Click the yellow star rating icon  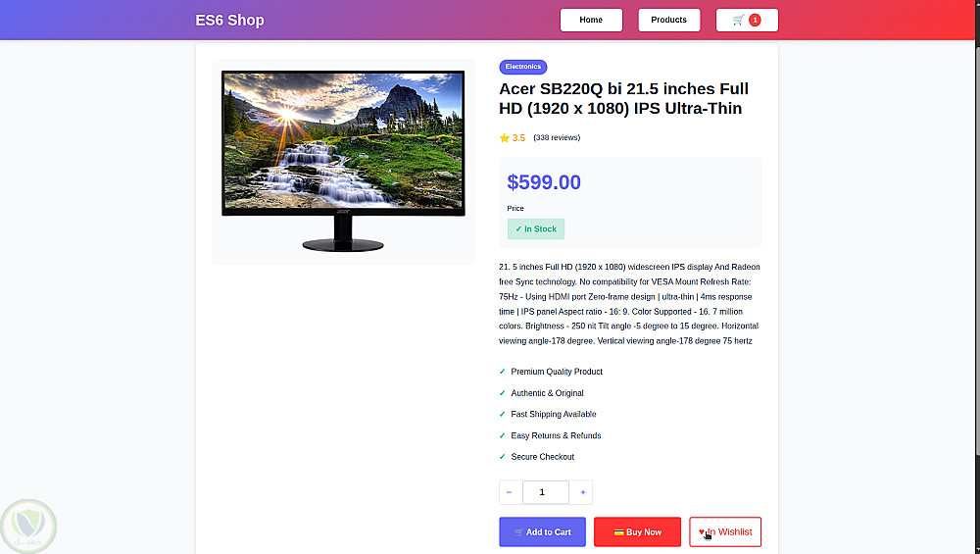coord(505,138)
